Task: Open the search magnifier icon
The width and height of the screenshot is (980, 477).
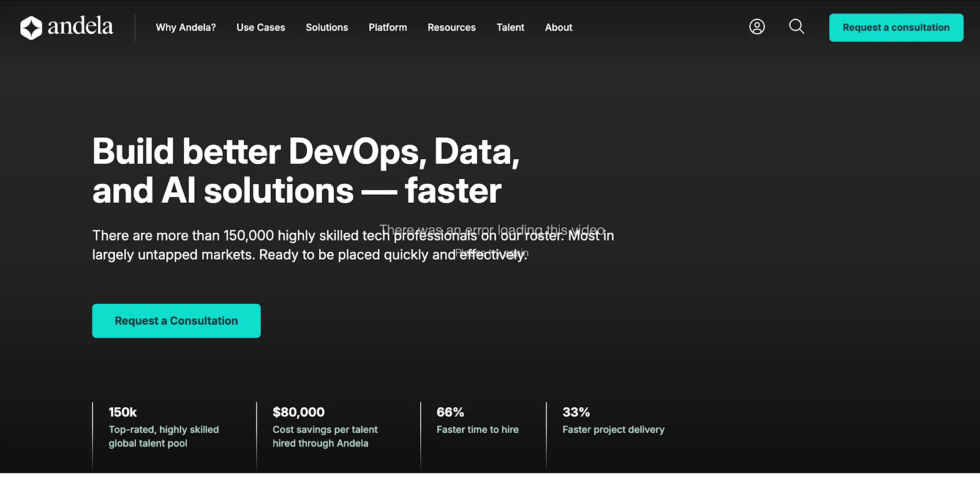Action: pyautogui.click(x=796, y=26)
